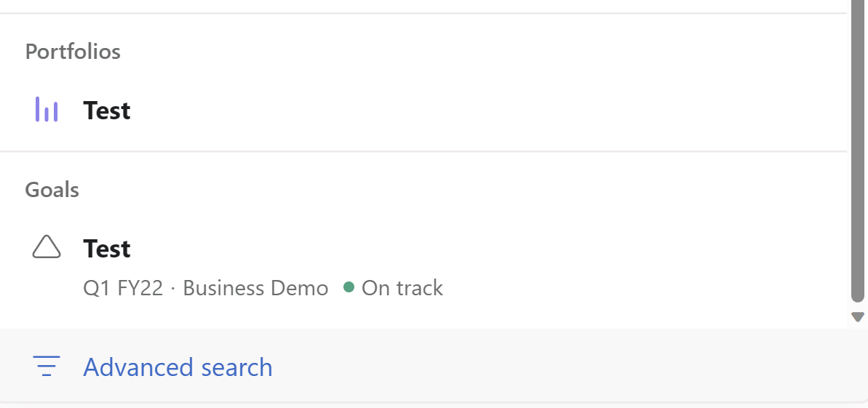This screenshot has width=868, height=408.
Task: Click empty space right of the Portfolios heading
Action: [x=437, y=52]
